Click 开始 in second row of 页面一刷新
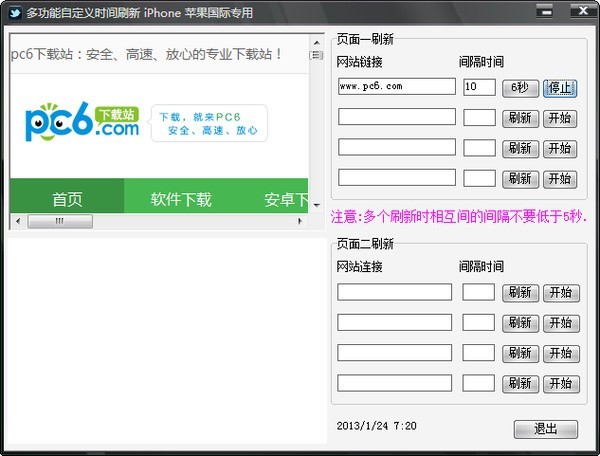 [560, 119]
